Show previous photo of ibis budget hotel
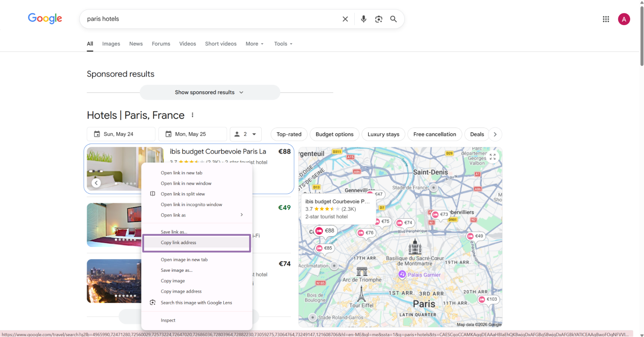This screenshot has height=337, width=644. pos(96,183)
